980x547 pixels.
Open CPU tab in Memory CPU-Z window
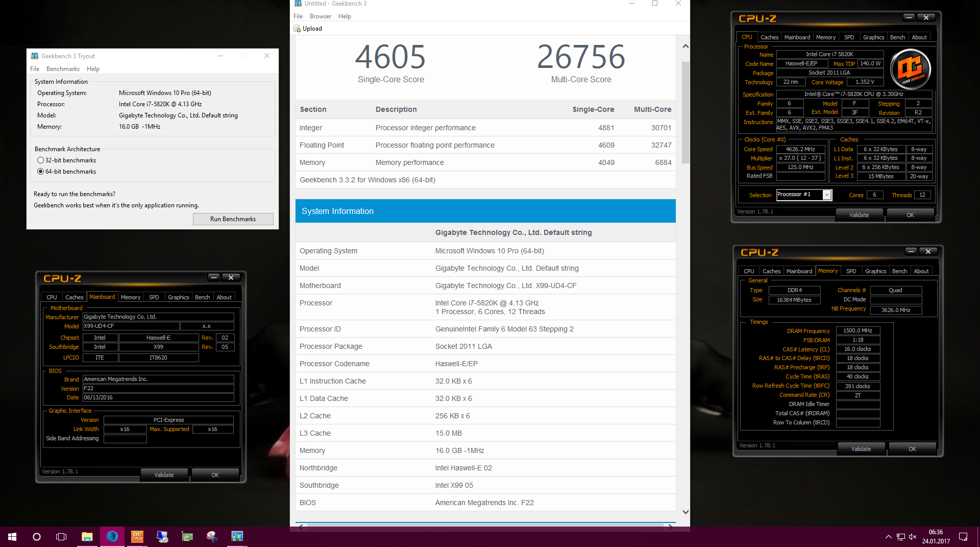[749, 271]
